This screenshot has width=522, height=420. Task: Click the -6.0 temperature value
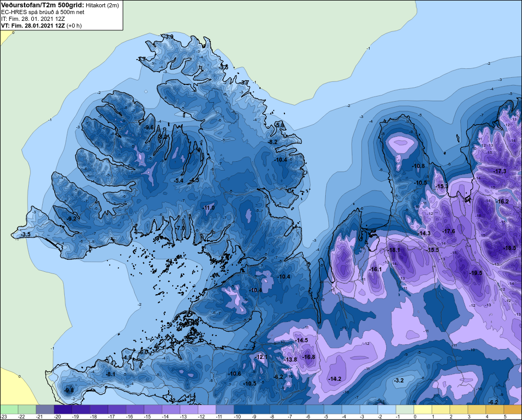click(x=144, y=352)
